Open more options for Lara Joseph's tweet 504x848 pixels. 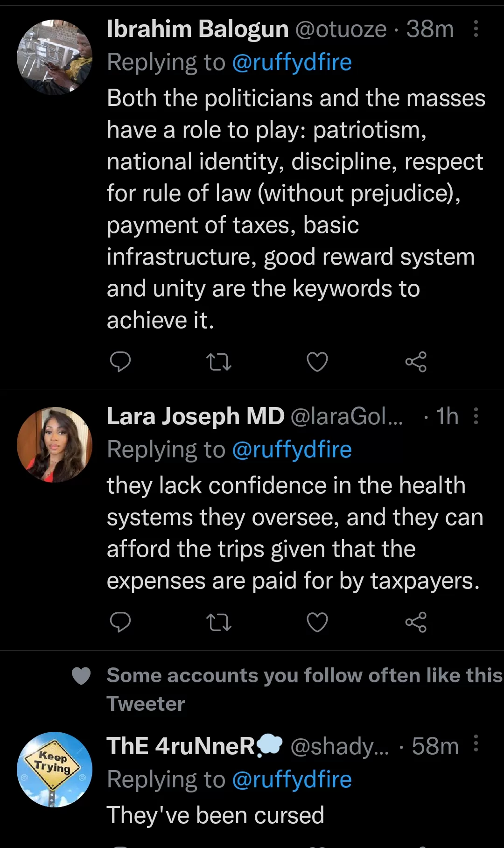click(x=476, y=416)
